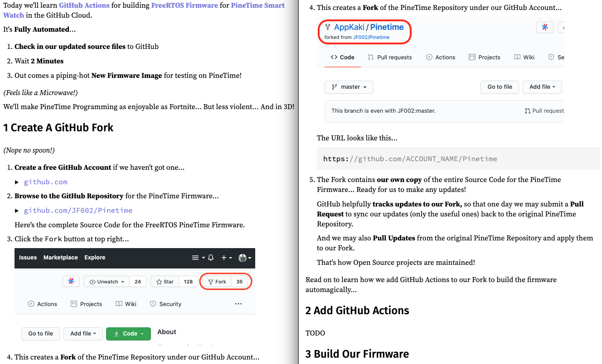Open the GitHub Actions link in the intro
Viewport: 602px width, 364px height.
point(84,5)
